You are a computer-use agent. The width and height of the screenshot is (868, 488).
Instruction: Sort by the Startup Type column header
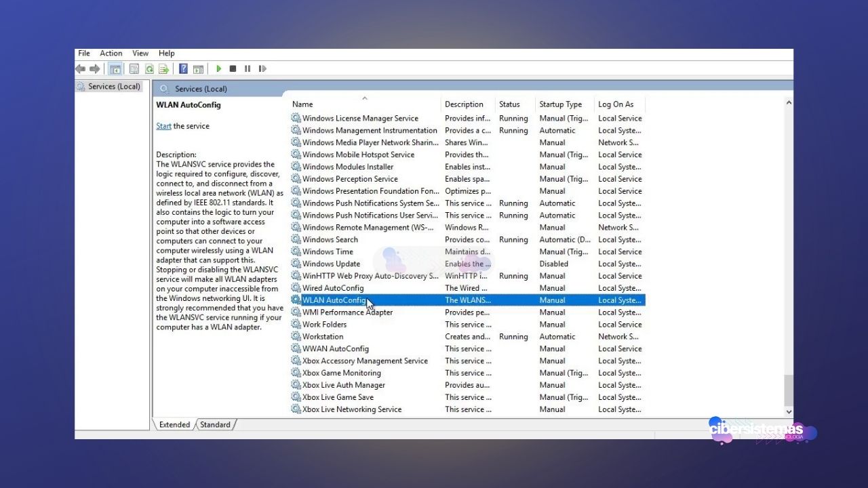click(x=564, y=104)
